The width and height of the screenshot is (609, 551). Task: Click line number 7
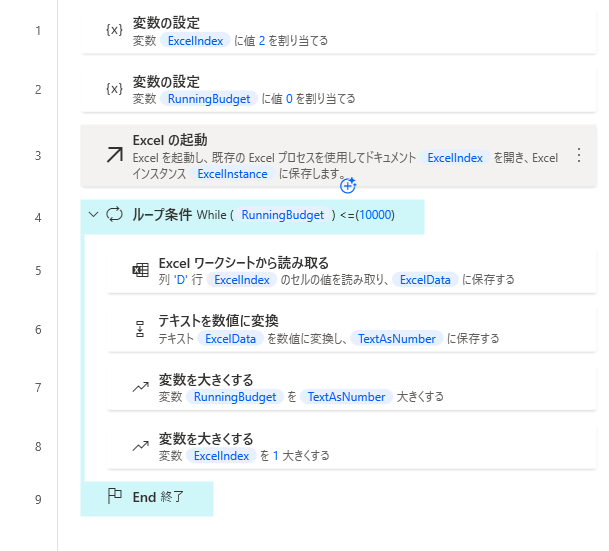pos(38,388)
